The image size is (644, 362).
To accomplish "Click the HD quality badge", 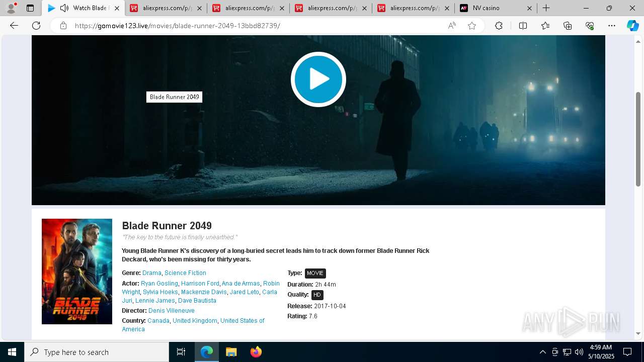I will click(317, 295).
